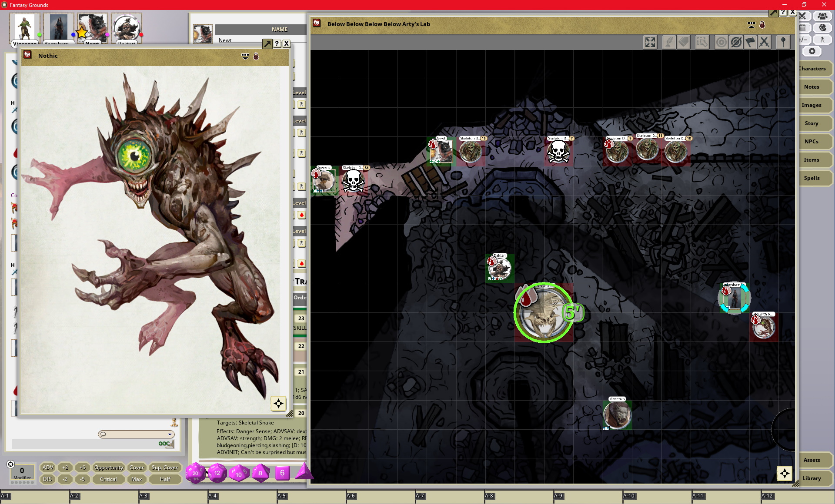835x504 pixels.
Task: Toggle the ADV modifier
Action: click(x=48, y=468)
